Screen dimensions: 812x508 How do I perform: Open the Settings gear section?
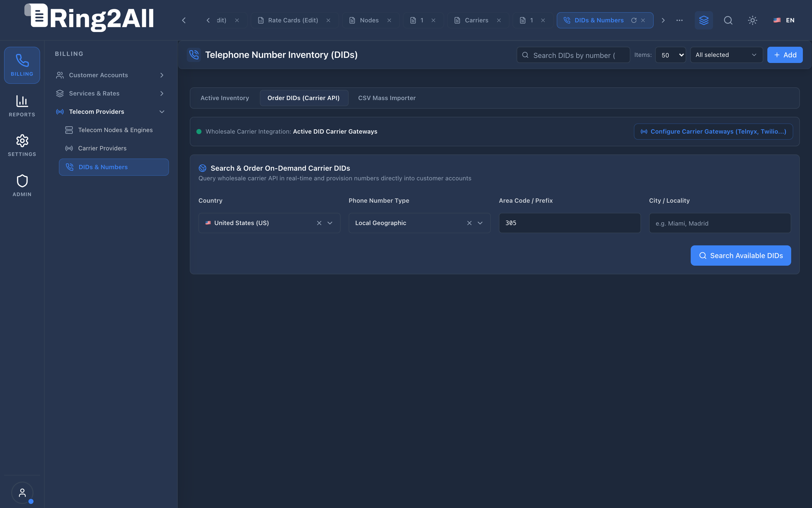coord(22,146)
